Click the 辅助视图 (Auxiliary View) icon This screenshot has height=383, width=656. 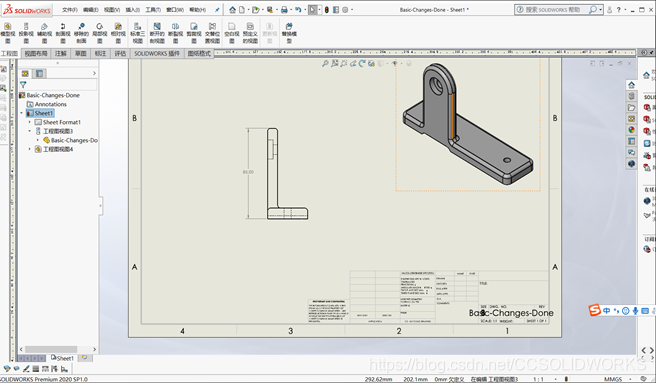click(x=44, y=33)
